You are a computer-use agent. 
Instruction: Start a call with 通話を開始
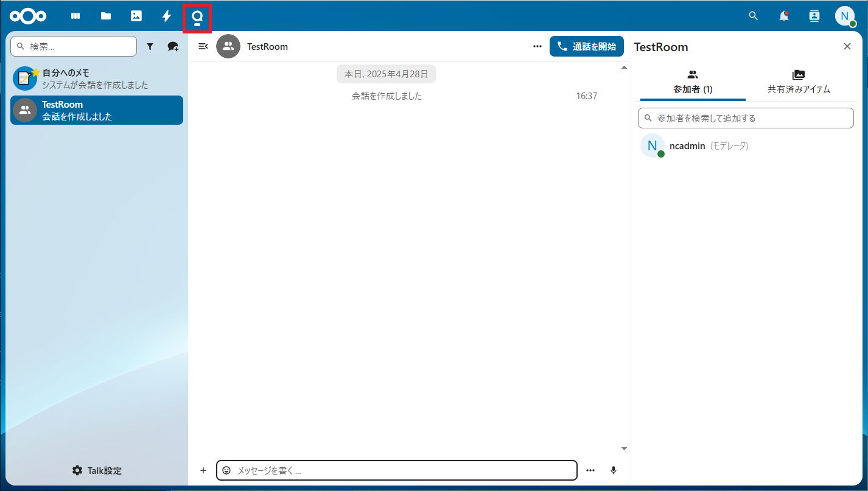[586, 46]
